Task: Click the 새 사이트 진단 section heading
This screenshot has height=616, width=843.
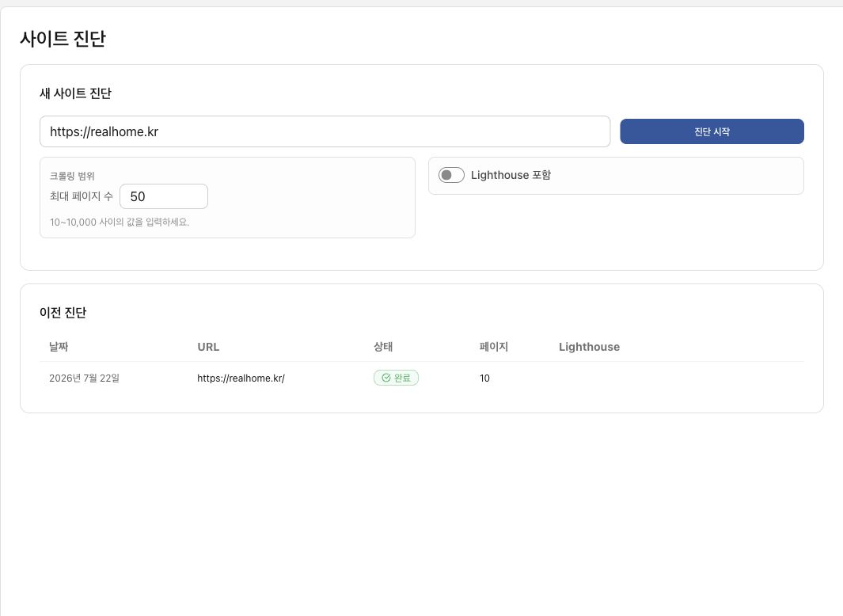Action: (x=75, y=93)
